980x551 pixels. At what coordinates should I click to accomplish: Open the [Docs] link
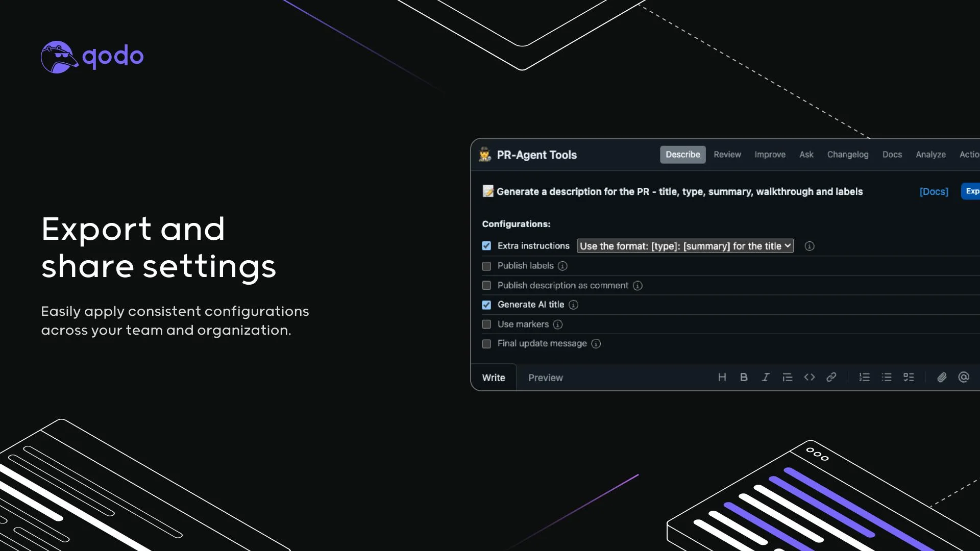coord(934,191)
